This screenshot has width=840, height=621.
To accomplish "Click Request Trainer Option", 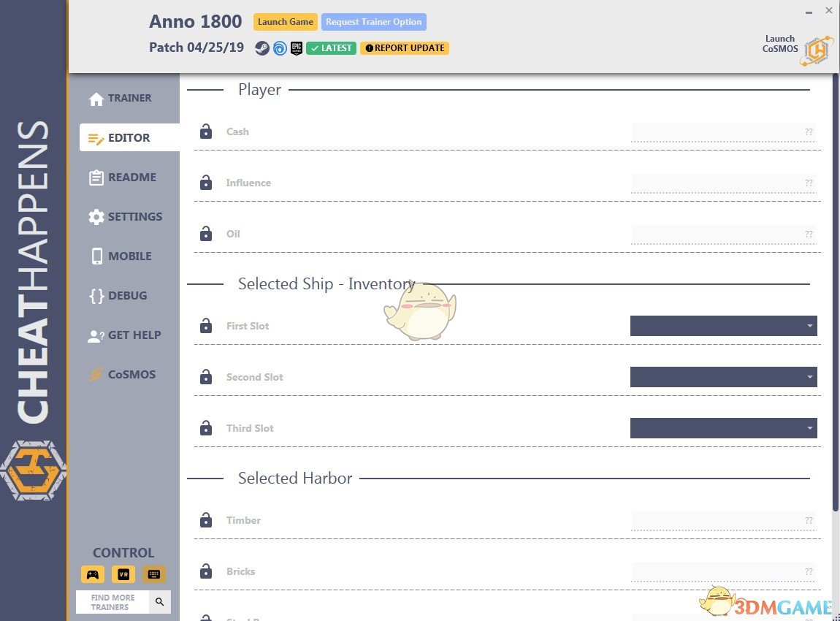I will coord(373,21).
